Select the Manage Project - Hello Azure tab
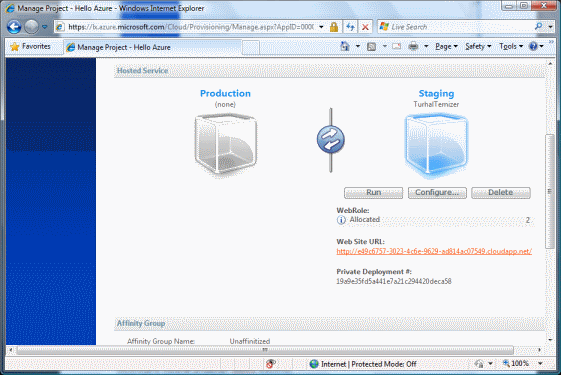This screenshot has height=375, width=561. point(153,47)
